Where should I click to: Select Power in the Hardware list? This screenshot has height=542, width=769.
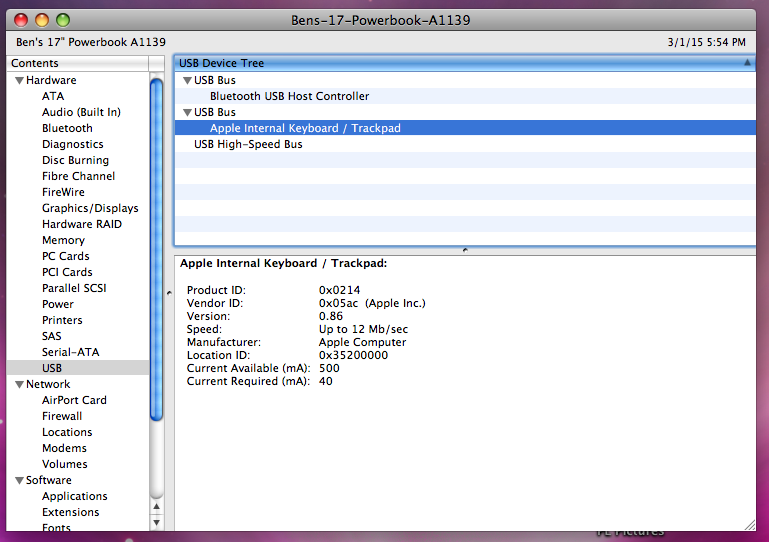58,304
